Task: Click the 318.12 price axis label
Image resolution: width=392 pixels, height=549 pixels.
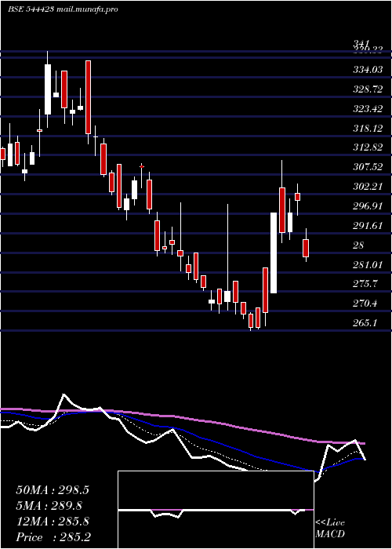Action: (368, 129)
